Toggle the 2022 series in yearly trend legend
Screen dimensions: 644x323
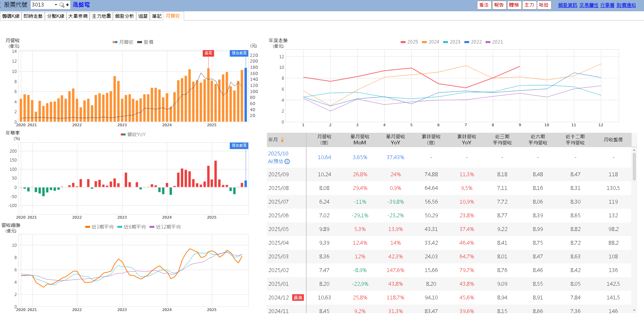click(473, 42)
